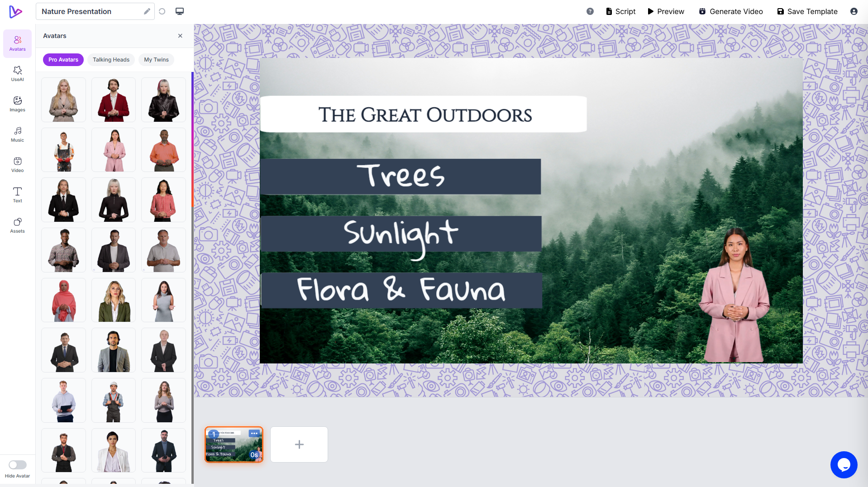The height and width of the screenshot is (487, 868).
Task: Select the pink-suit avatar on the canvas
Action: point(734,295)
